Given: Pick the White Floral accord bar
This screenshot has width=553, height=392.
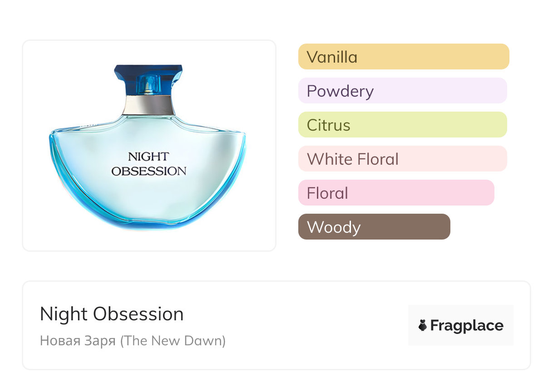Looking at the screenshot, I should tap(402, 159).
